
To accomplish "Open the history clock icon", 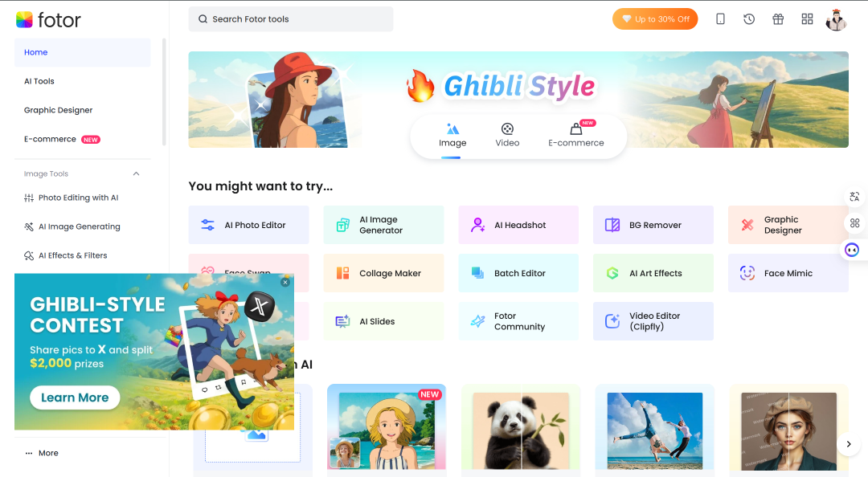I will click(749, 18).
